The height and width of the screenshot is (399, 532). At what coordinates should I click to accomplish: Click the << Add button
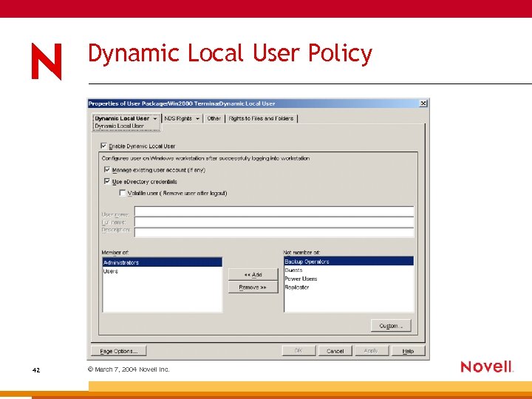pos(253,274)
